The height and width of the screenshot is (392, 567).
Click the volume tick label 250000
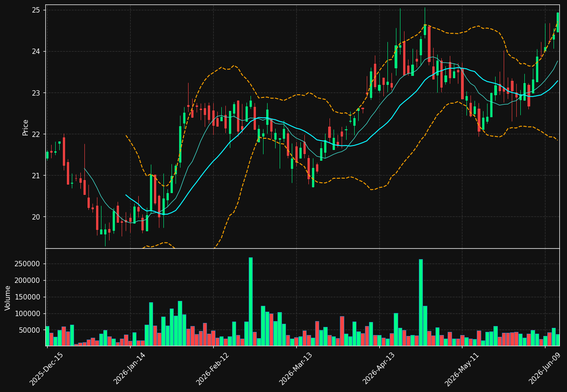coord(28,264)
